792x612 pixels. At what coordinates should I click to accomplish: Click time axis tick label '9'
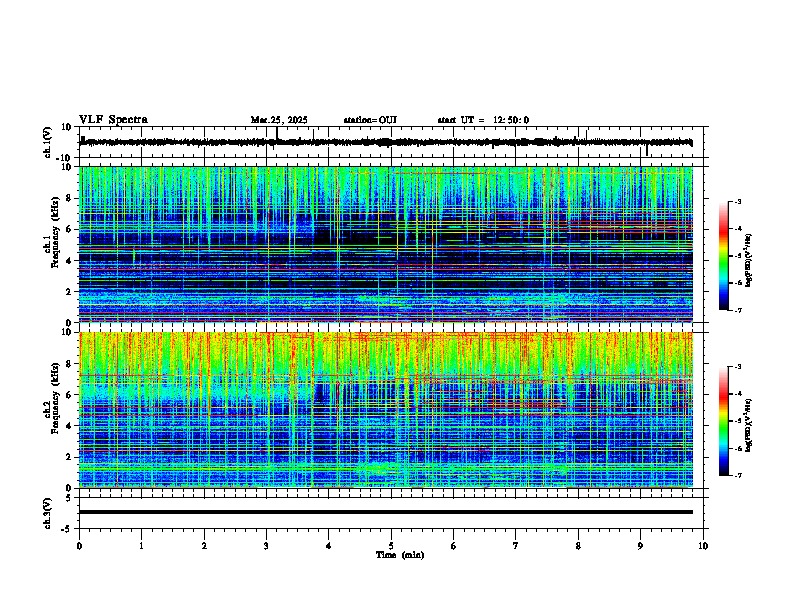point(640,546)
